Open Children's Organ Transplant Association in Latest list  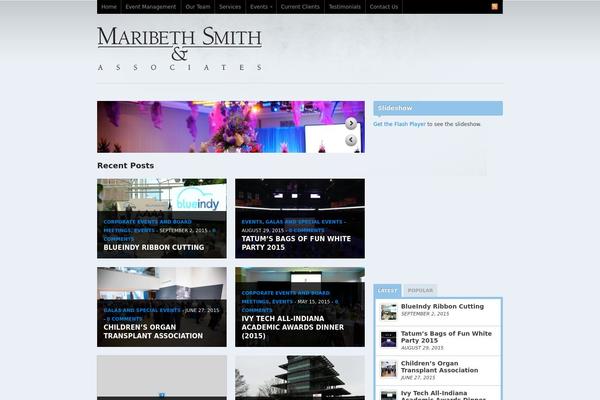(439, 367)
